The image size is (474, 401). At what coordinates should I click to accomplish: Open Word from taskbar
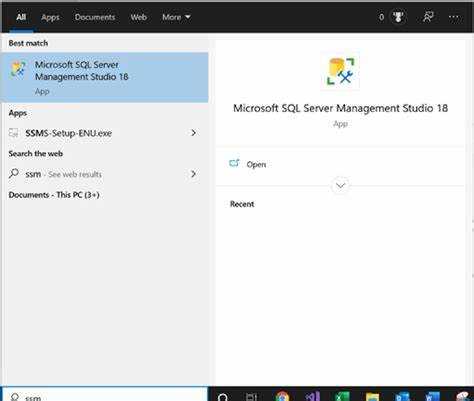(x=432, y=397)
